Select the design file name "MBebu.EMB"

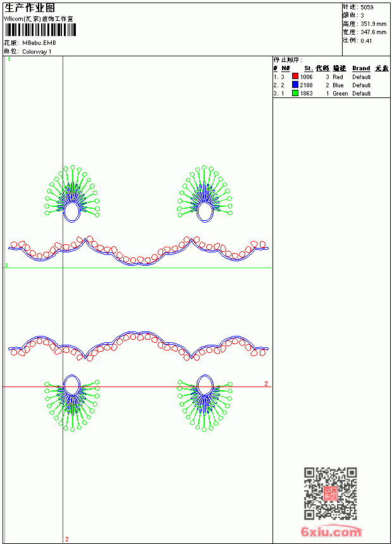tap(39, 43)
